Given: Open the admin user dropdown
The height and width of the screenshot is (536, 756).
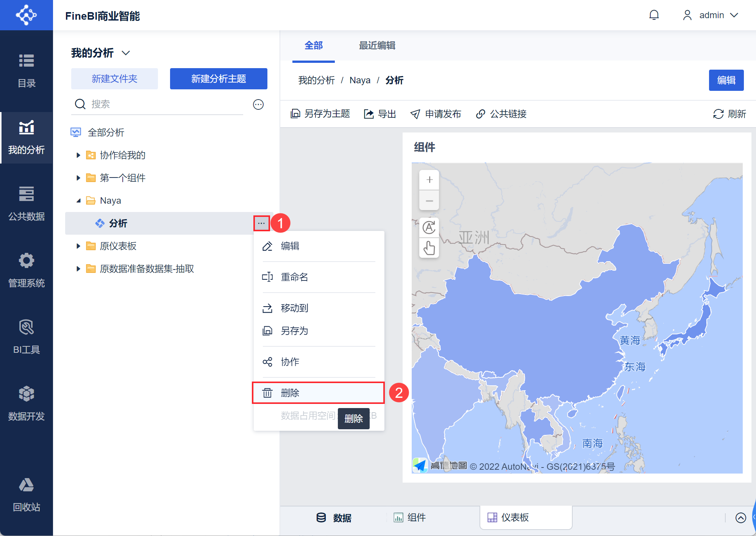Looking at the screenshot, I should (711, 15).
